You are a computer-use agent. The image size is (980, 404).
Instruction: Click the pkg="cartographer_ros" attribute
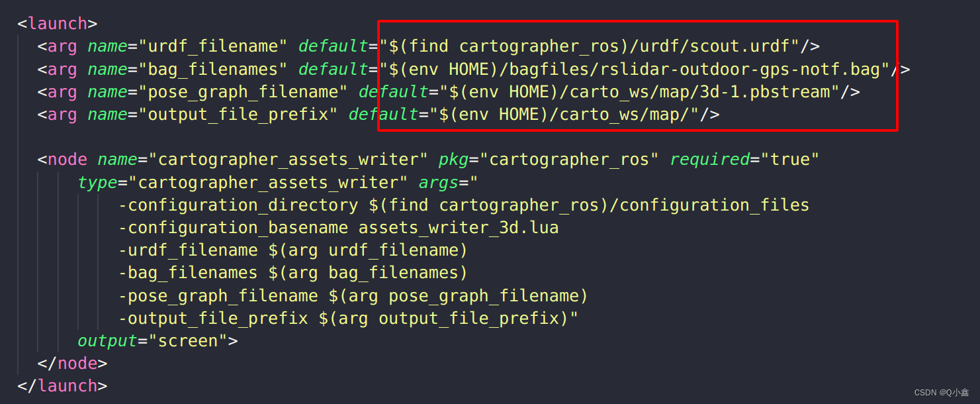click(x=549, y=160)
